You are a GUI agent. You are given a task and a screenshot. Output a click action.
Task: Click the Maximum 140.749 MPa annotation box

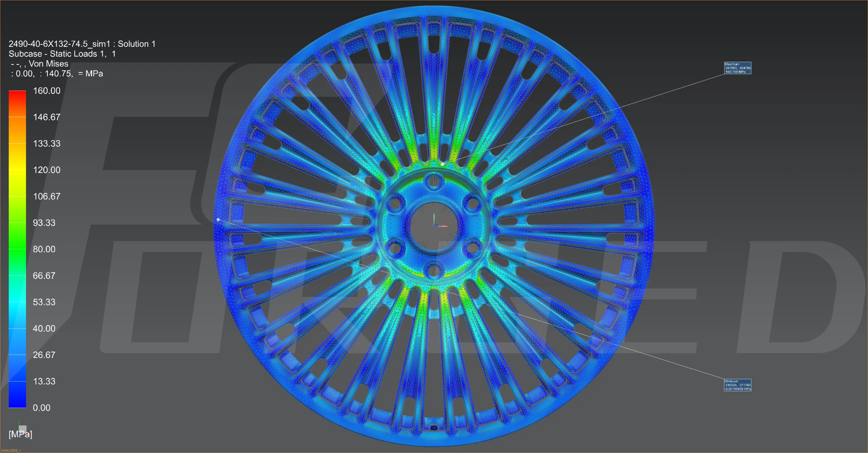point(737,68)
